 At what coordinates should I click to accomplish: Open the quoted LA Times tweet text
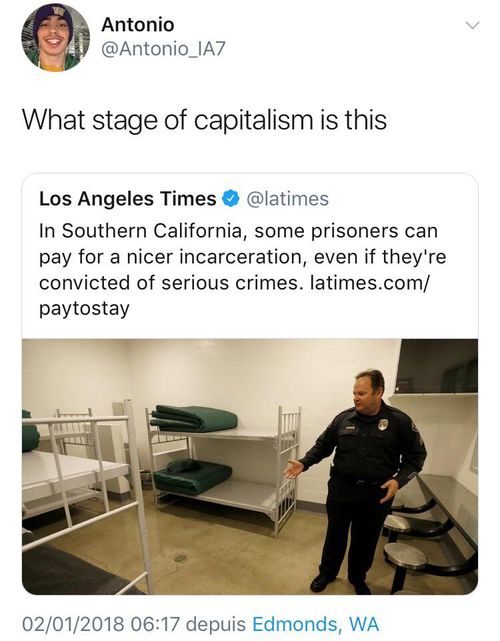point(243,270)
